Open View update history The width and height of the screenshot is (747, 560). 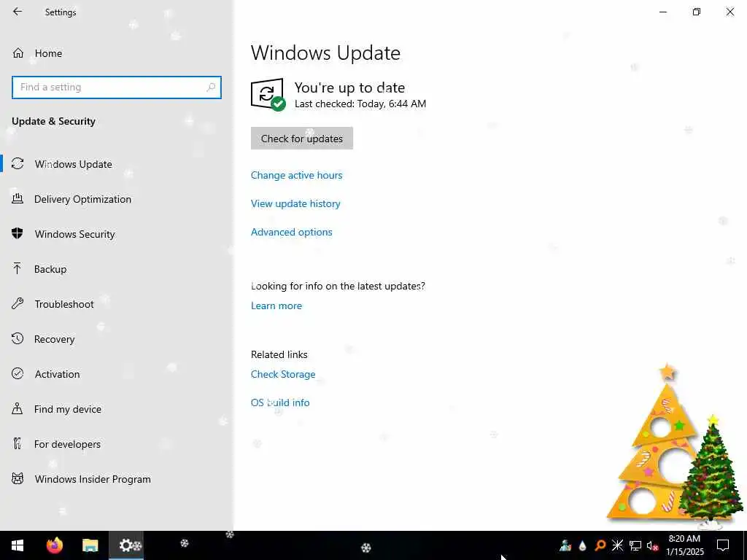(296, 204)
